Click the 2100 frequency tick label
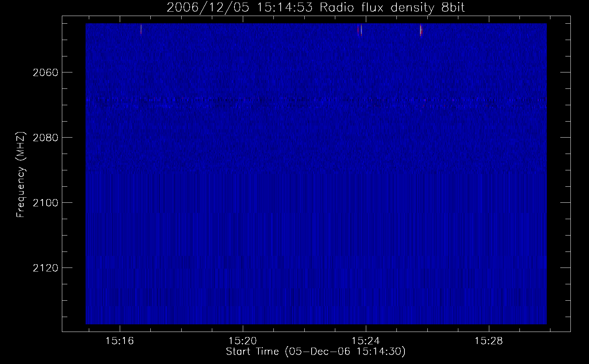 [x=46, y=203]
